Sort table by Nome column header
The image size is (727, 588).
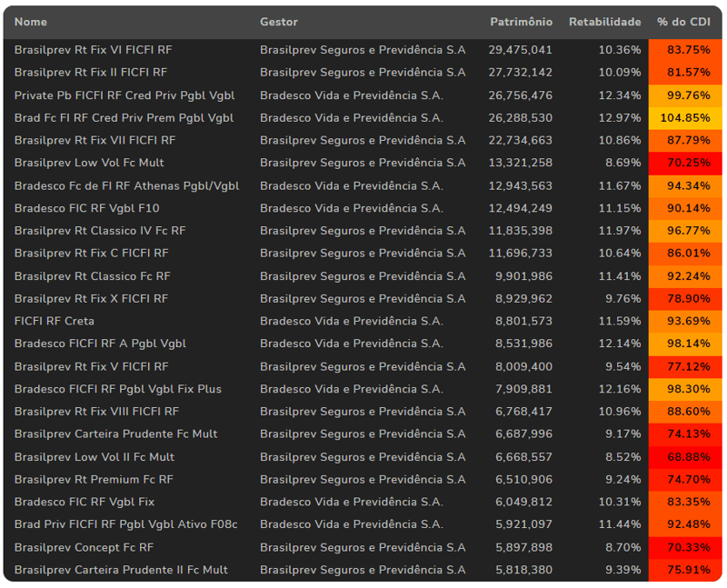[31, 22]
